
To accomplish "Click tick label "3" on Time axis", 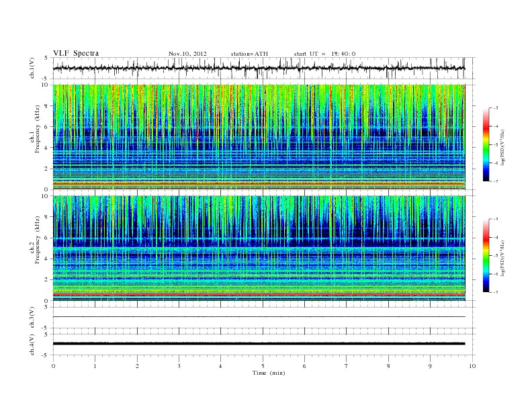I will click(x=179, y=366).
